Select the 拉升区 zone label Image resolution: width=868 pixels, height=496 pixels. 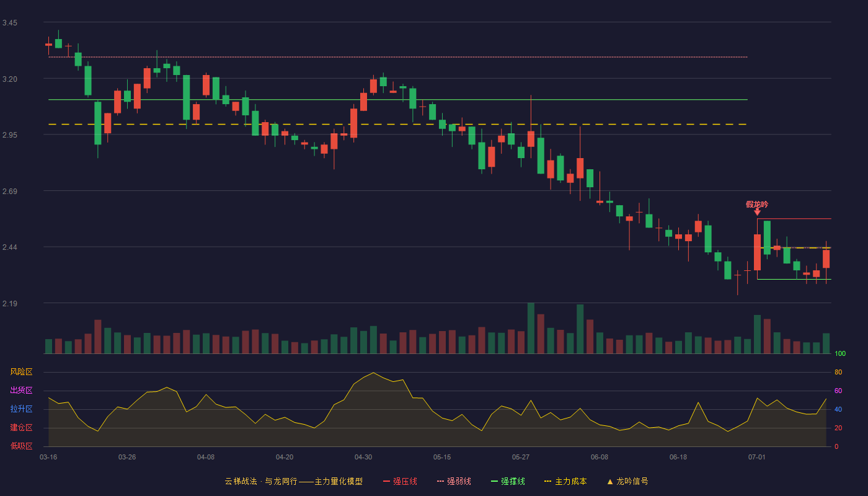pos(21,409)
